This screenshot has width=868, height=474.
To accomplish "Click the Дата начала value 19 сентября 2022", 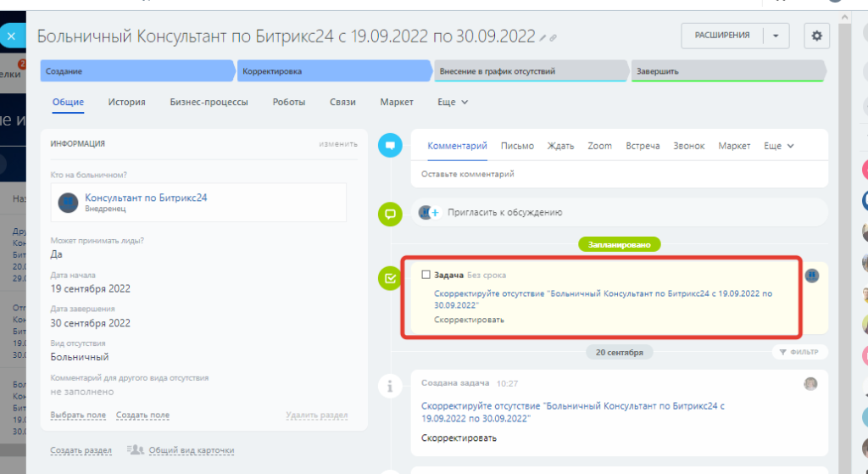I will pos(90,289).
